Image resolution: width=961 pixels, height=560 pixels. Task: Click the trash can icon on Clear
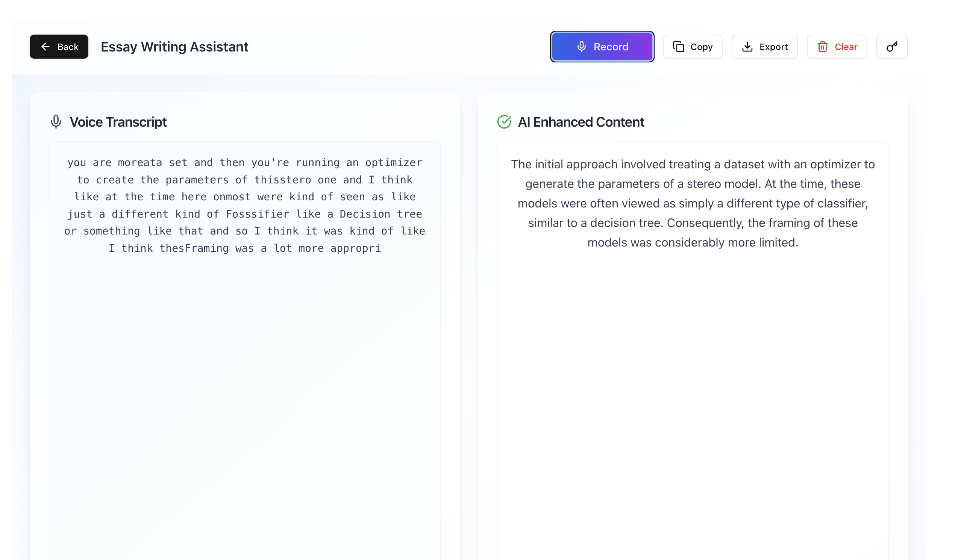click(822, 47)
